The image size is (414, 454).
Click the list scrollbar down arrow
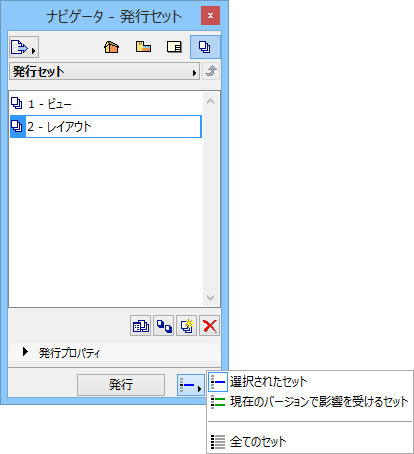click(210, 297)
